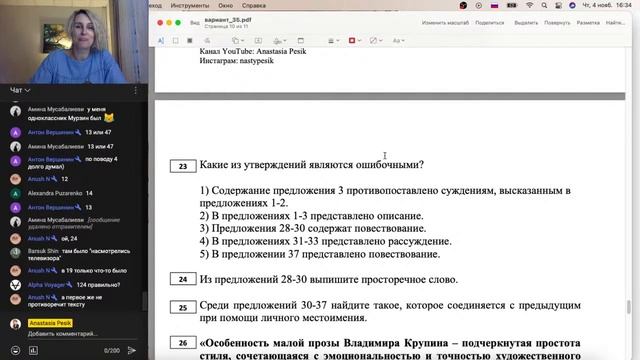Click line '4) В предложениях 31-33 представлено рассуждение.'
Screen dimensions: 640x360
[325, 241]
